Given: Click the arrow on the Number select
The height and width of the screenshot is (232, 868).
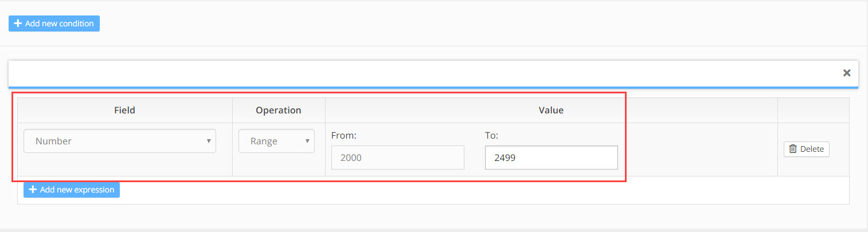Looking at the screenshot, I should pos(209,141).
